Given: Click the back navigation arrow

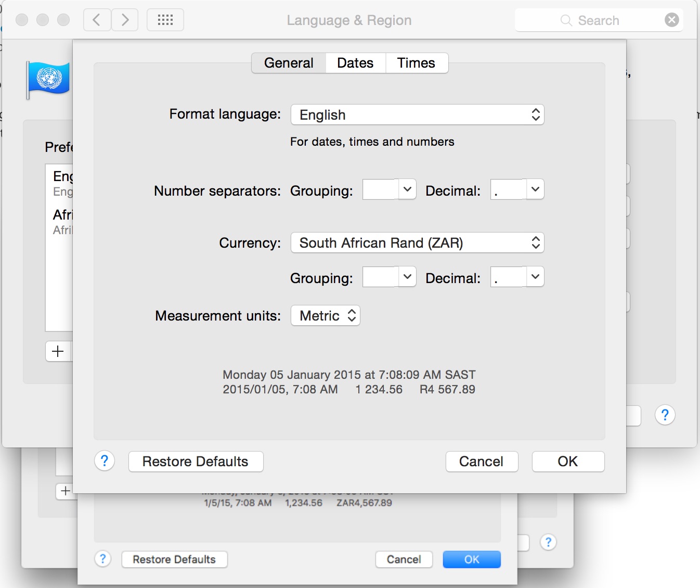Looking at the screenshot, I should pyautogui.click(x=97, y=19).
